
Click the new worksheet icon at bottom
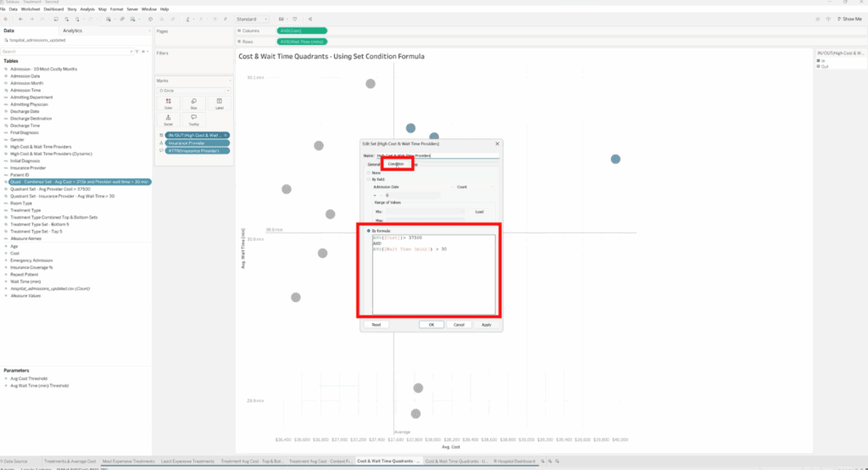542,462
